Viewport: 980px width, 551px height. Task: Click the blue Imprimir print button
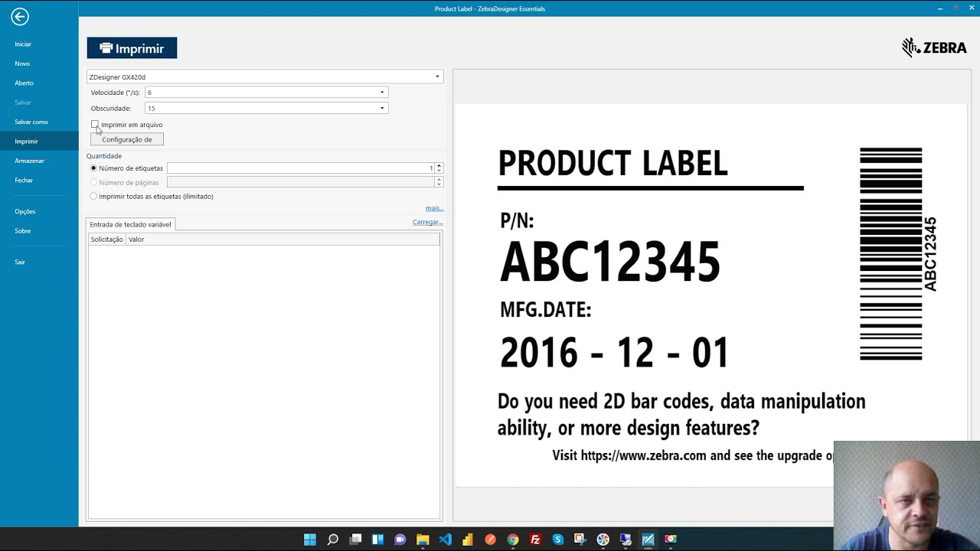[x=132, y=48]
